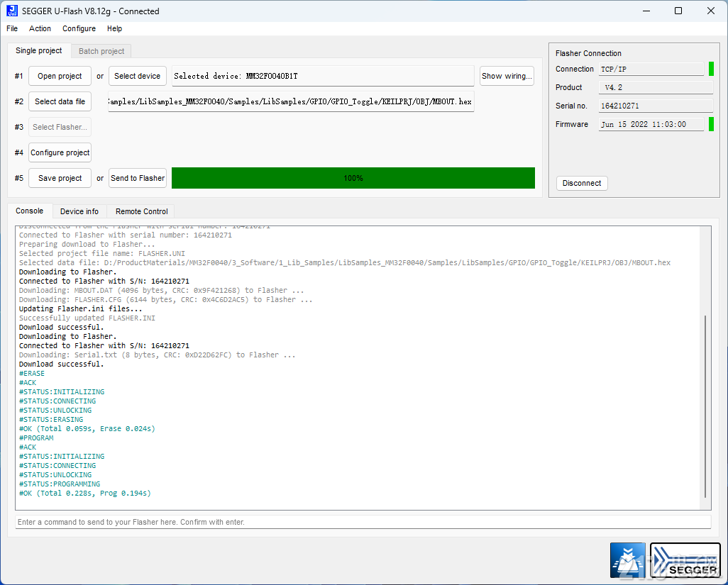Click 'Preparing download to Flasher...' line

click(87, 245)
